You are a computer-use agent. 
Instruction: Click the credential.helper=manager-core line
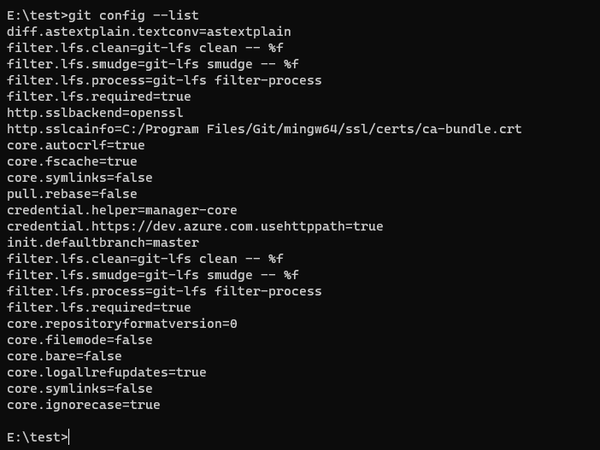[122, 210]
